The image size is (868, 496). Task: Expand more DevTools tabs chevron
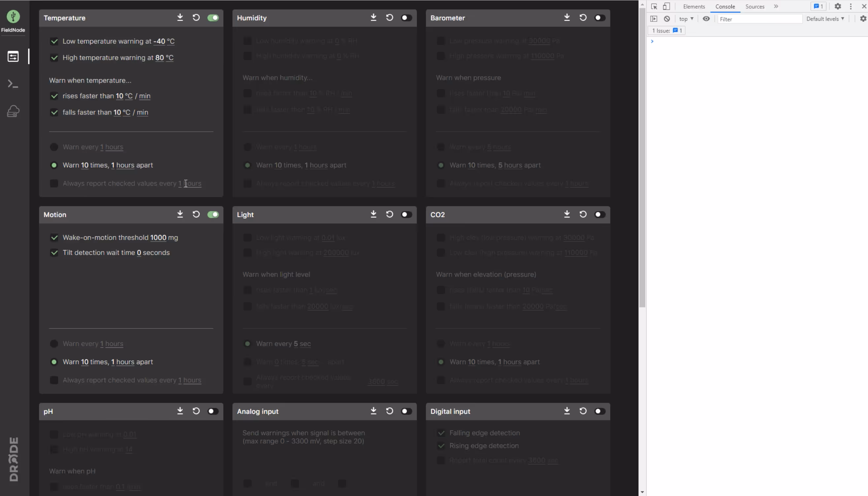click(x=776, y=6)
